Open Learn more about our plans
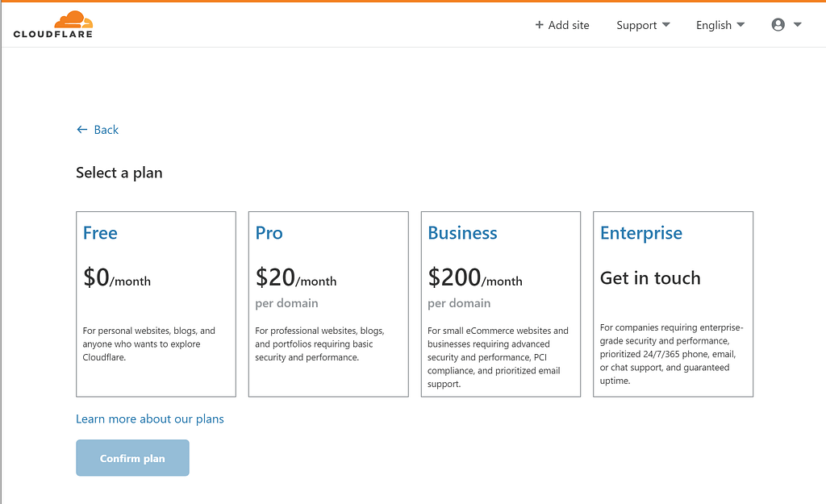 tap(150, 419)
